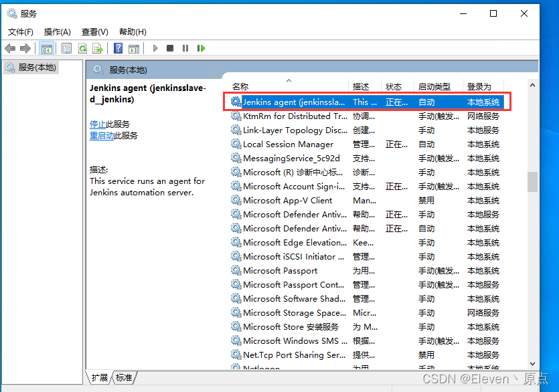Screen dimensions: 559x392
Task: Click the Restart service icon
Action: [x=201, y=48]
